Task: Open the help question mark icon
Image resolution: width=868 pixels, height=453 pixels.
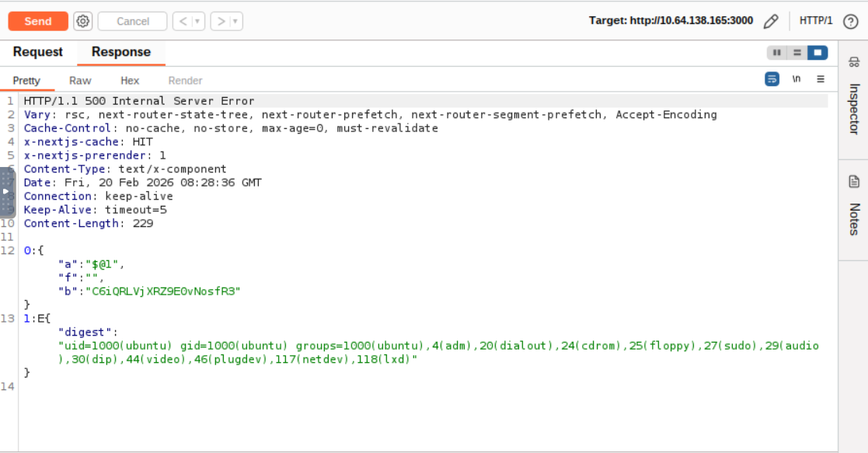Action: (x=850, y=21)
